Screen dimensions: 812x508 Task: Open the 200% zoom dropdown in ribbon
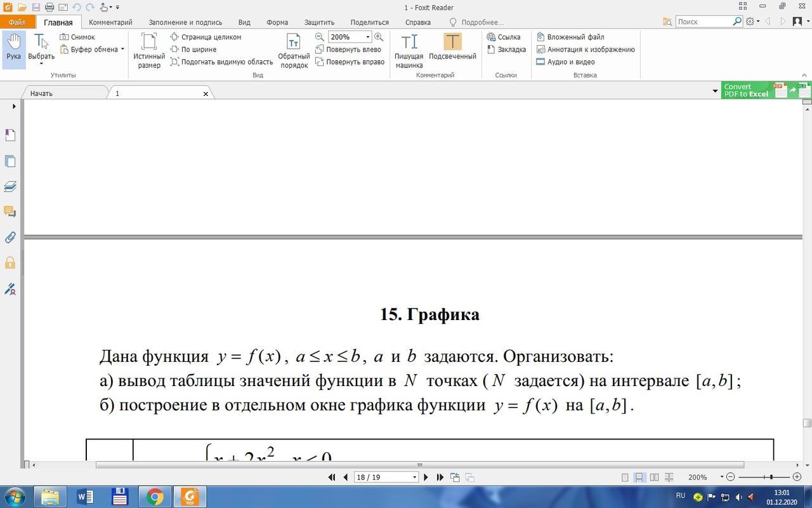click(x=367, y=37)
